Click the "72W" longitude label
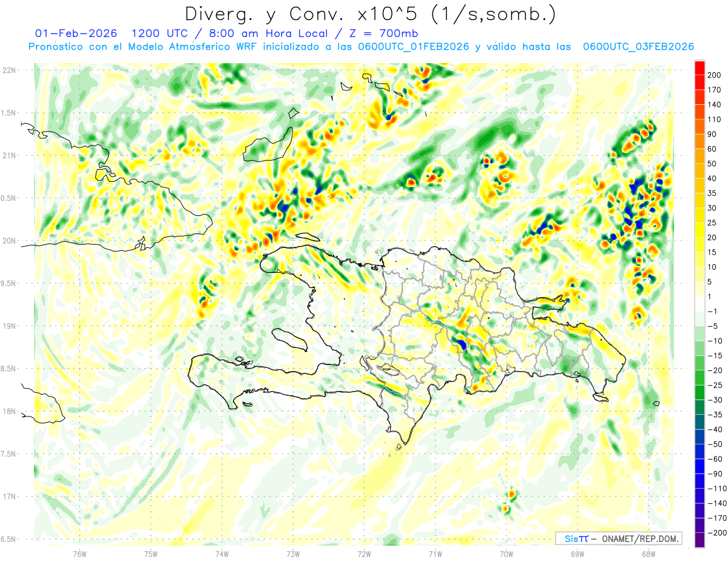This screenshot has width=728, height=562. pyautogui.click(x=364, y=554)
